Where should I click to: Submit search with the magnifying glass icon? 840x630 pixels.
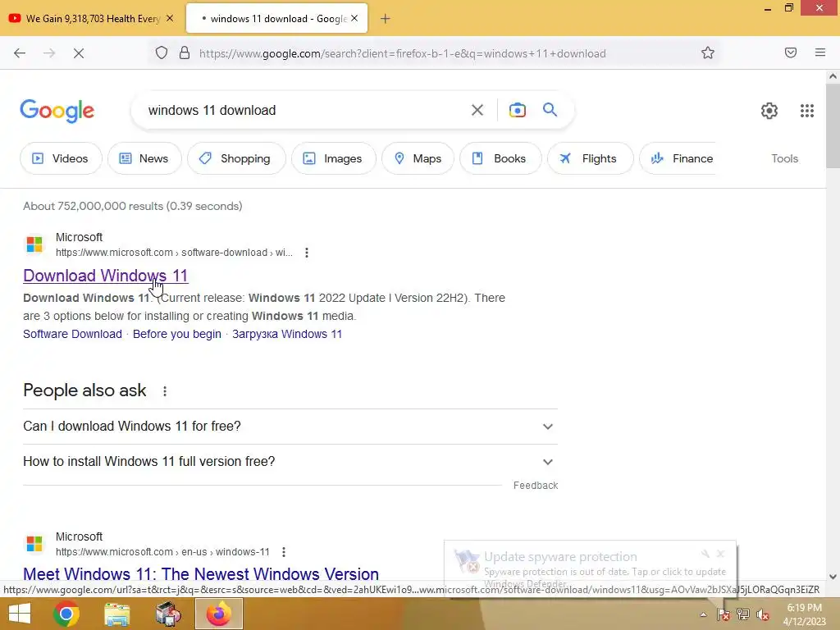(550, 110)
